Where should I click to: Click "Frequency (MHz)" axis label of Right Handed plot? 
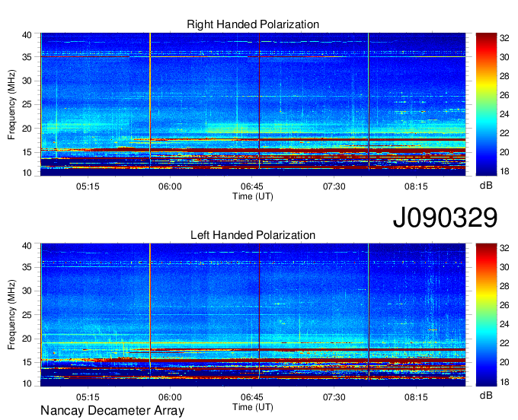tap(11, 104)
